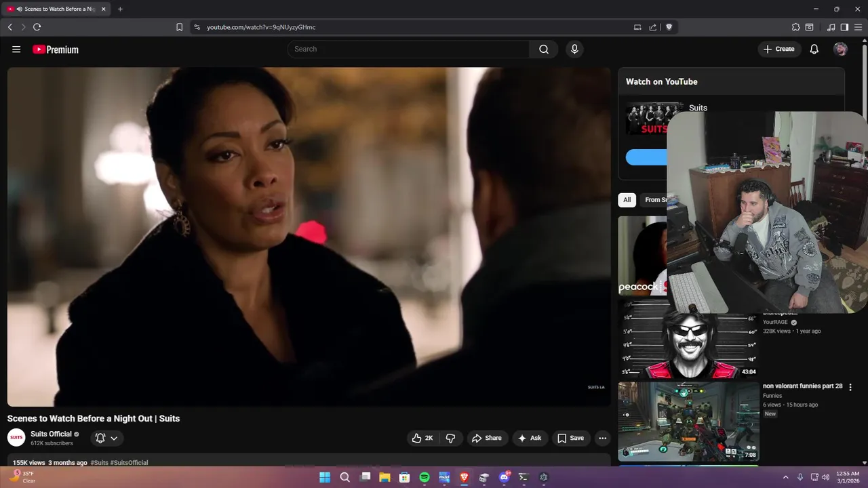Expand subscription notification bell dropdown

(107, 438)
